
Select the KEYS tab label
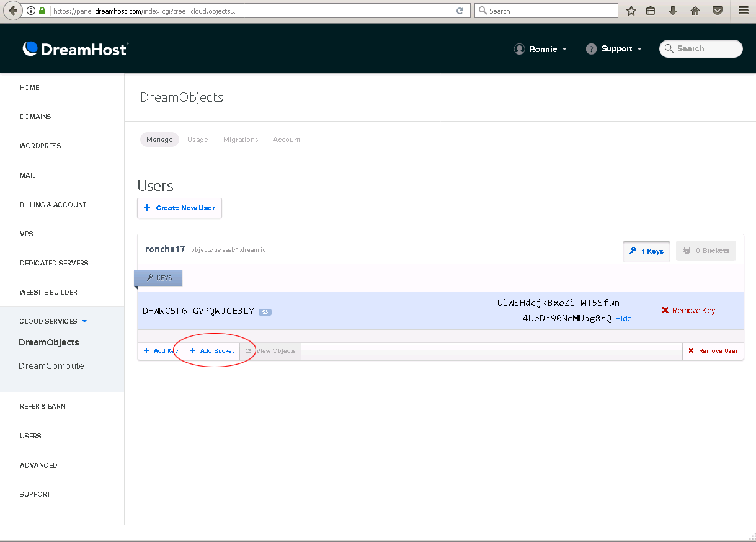159,278
